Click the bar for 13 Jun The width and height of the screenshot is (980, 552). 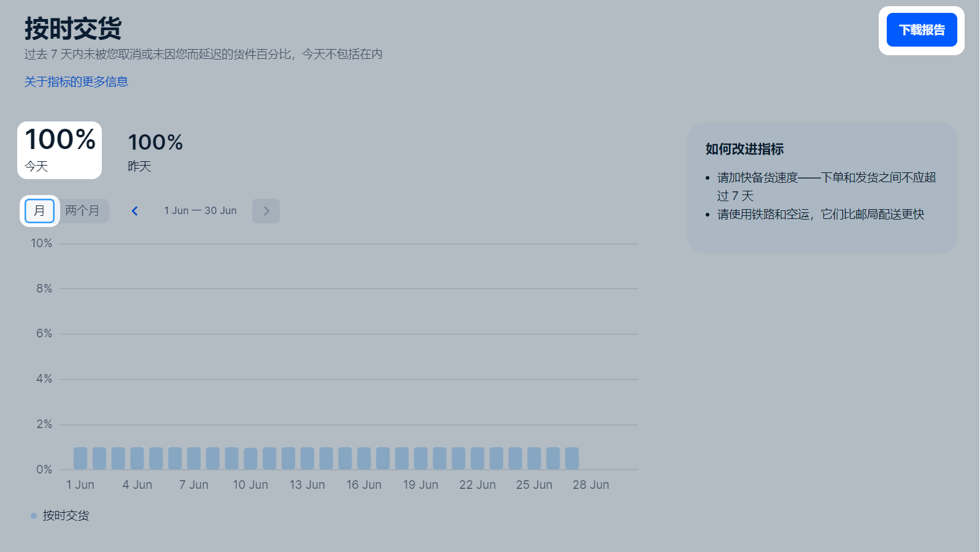(x=307, y=458)
